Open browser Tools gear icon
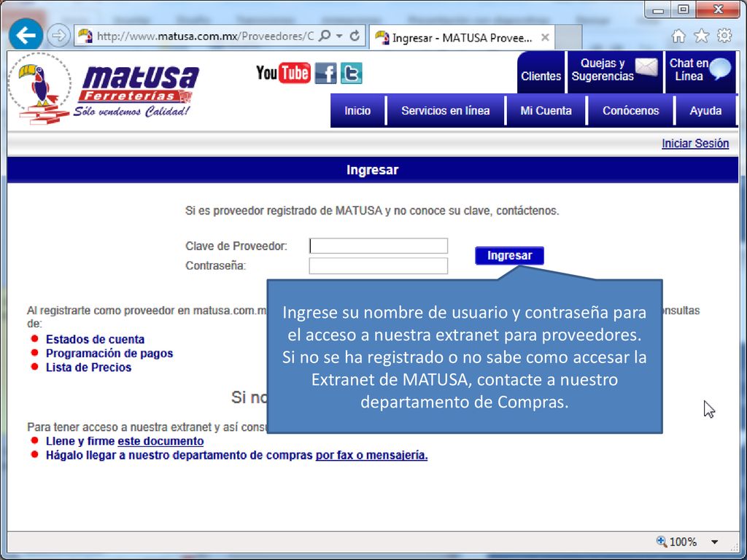 pos(724,36)
